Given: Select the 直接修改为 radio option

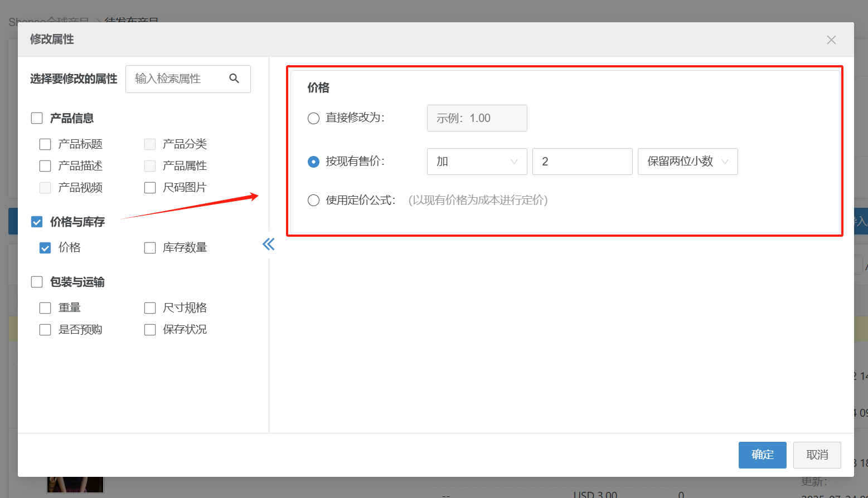Looking at the screenshot, I should [313, 118].
